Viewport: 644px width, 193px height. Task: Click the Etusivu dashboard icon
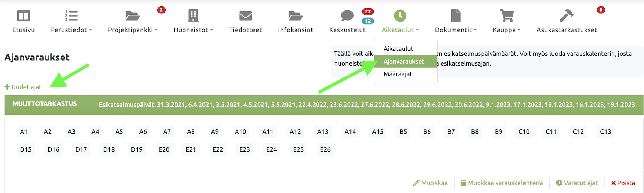coord(23,16)
